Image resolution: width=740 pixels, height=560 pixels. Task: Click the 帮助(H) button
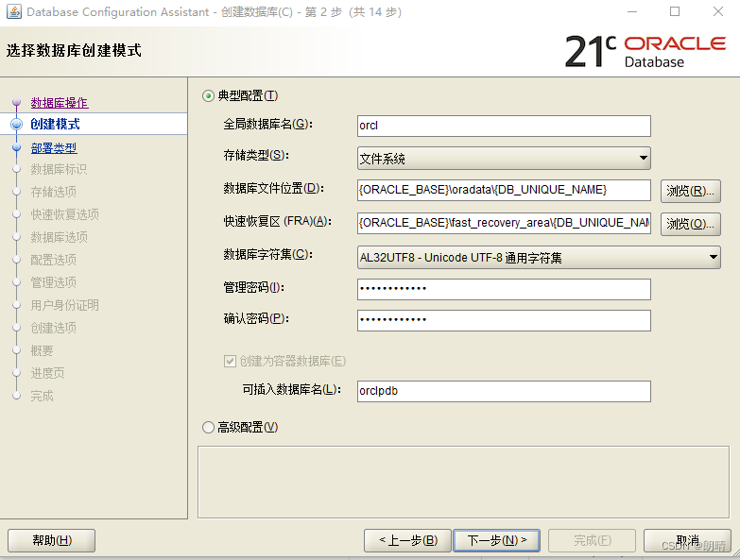click(x=51, y=540)
